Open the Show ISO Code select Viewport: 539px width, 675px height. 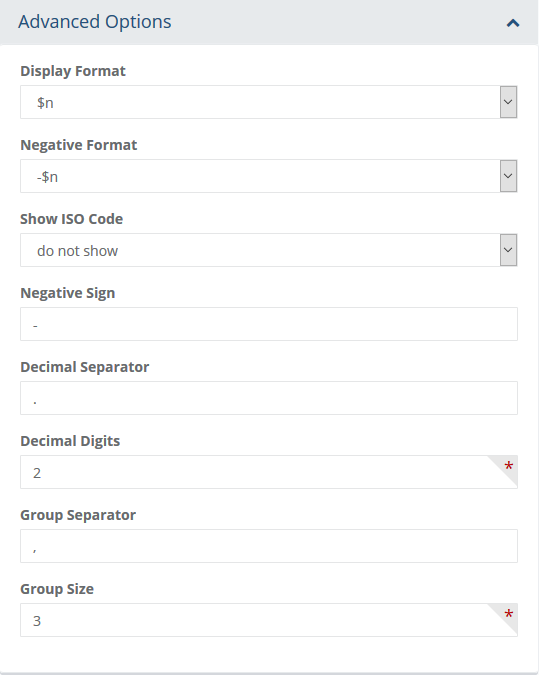269,250
